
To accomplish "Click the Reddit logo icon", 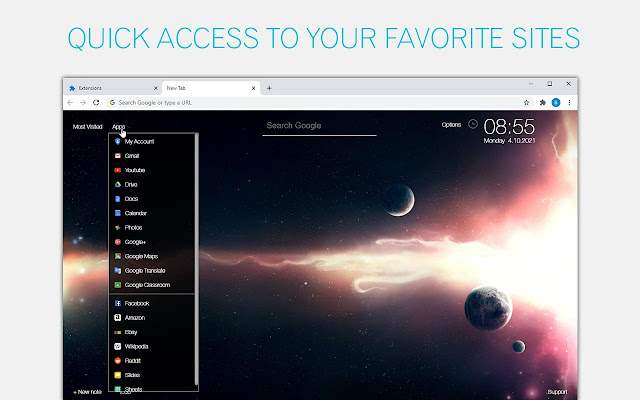I will point(118,361).
